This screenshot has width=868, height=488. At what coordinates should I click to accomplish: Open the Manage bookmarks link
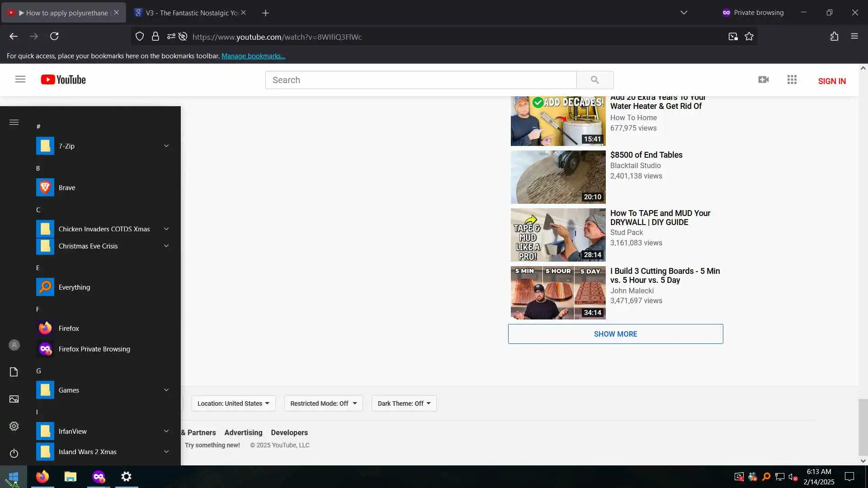(253, 56)
